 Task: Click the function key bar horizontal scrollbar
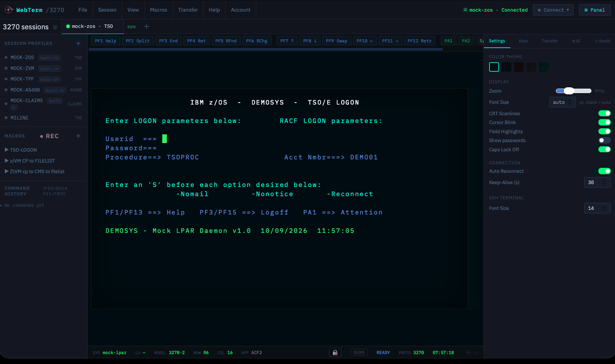[266, 49]
